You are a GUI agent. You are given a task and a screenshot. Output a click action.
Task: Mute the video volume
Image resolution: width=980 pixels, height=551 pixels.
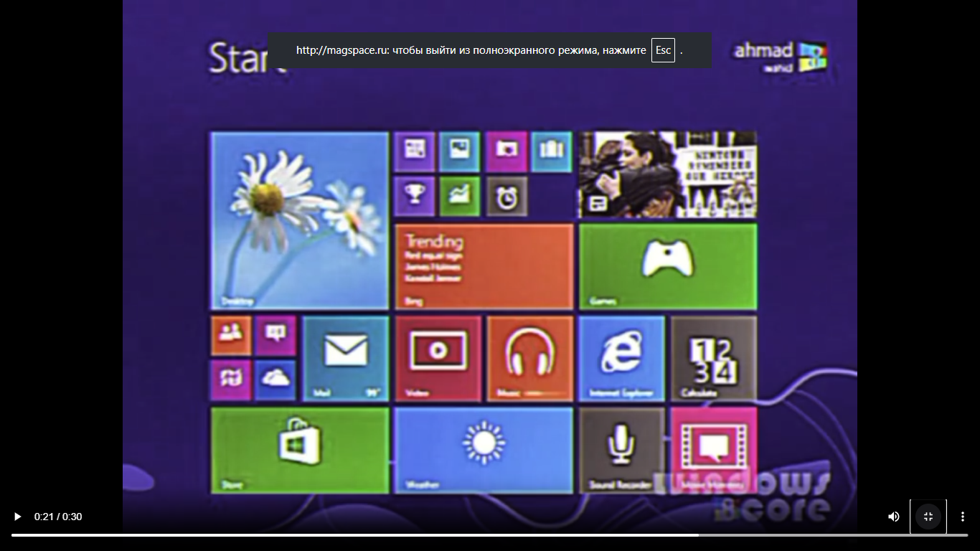893,517
